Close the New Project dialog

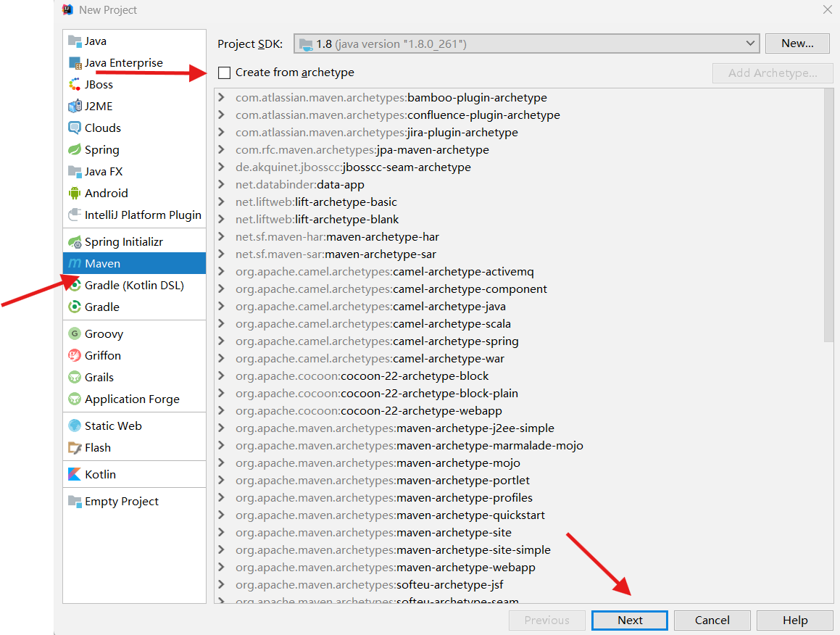click(x=827, y=9)
